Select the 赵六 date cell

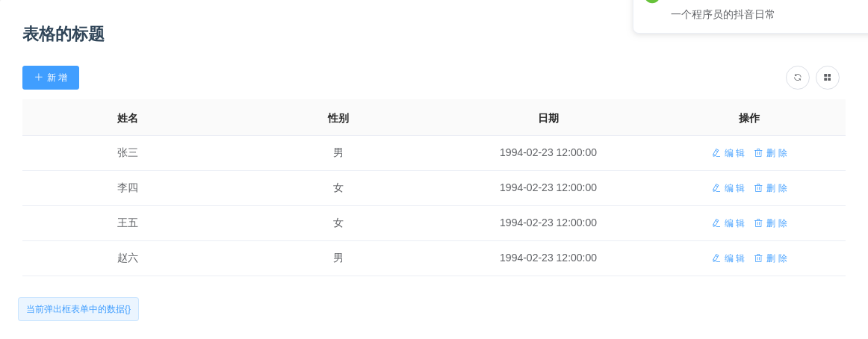(x=548, y=258)
